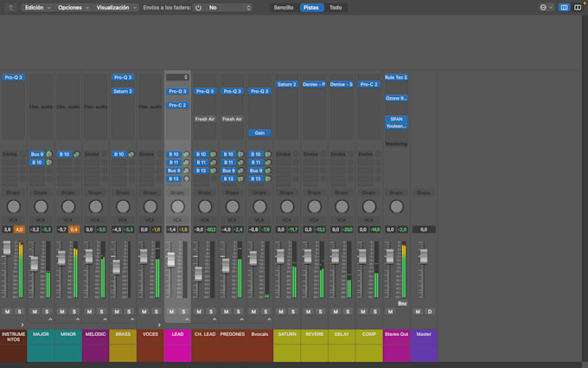This screenshot has width=588, height=368.
Task: Open the Edición menu
Action: pos(37,8)
